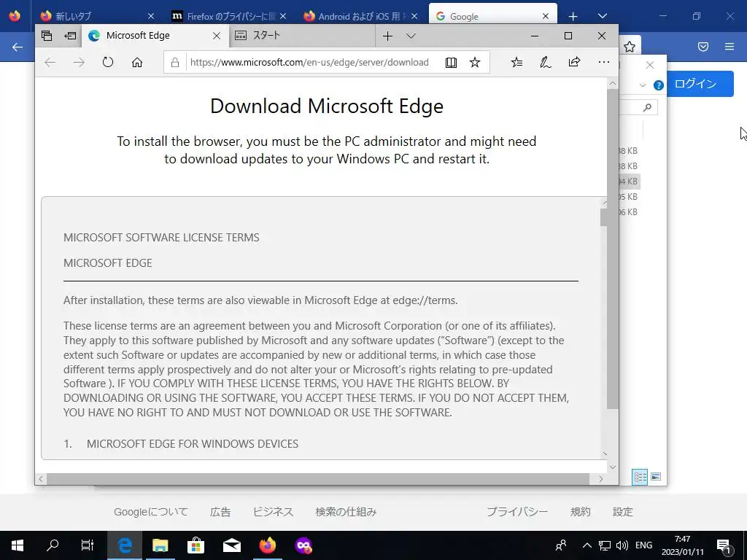The width and height of the screenshot is (747, 560).
Task: Click the search magnifier in Explorer window
Action: [647, 108]
